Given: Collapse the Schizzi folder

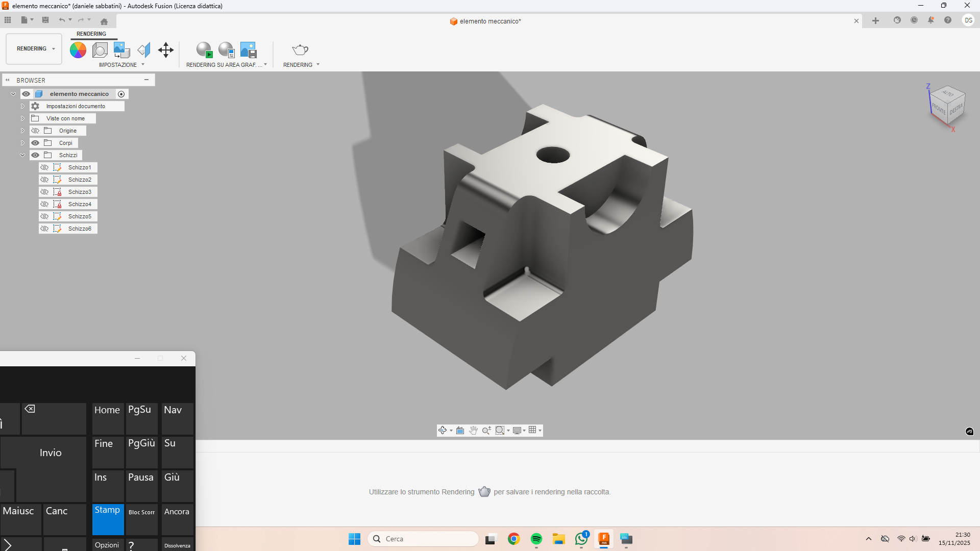Looking at the screenshot, I should point(22,155).
